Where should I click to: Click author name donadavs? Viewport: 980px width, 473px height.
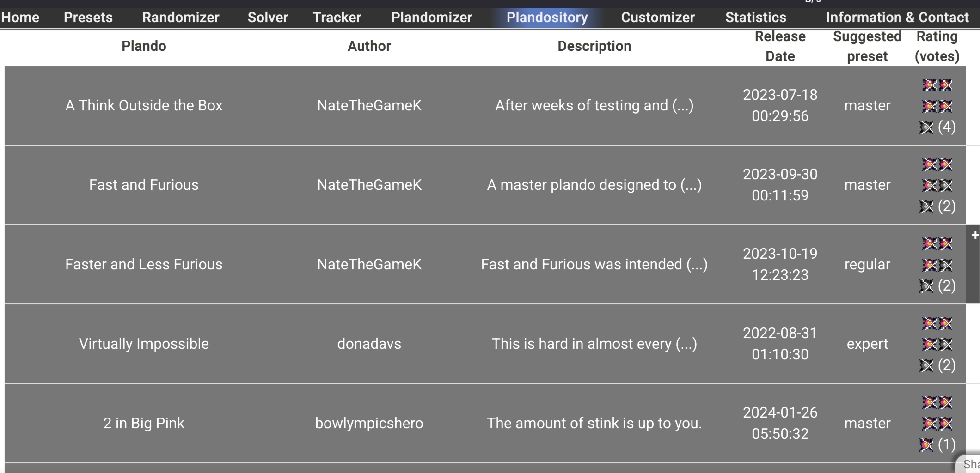(x=369, y=344)
